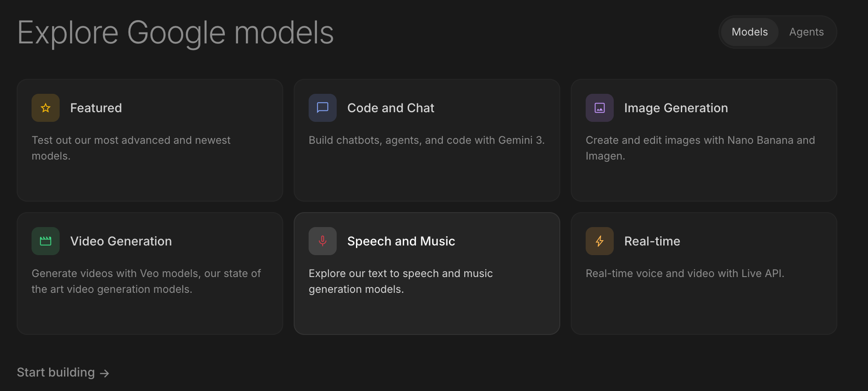This screenshot has width=868, height=391.
Task: Open the Featured card title
Action: pyautogui.click(x=96, y=108)
